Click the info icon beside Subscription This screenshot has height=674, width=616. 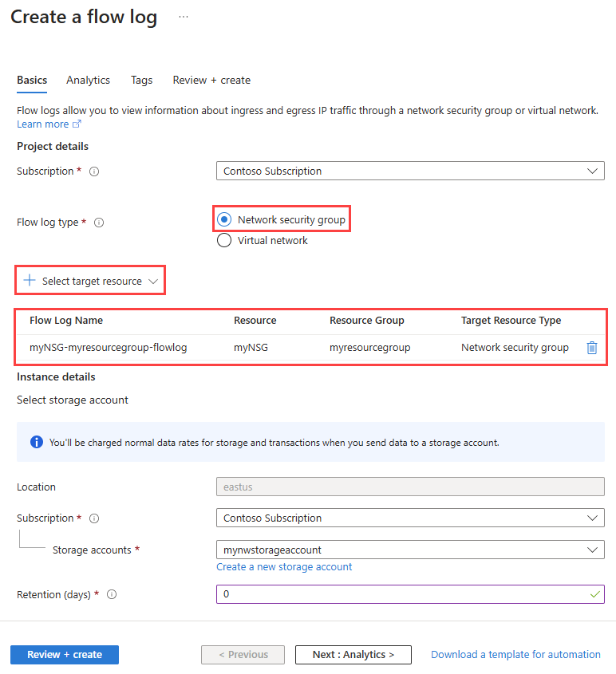(x=93, y=171)
